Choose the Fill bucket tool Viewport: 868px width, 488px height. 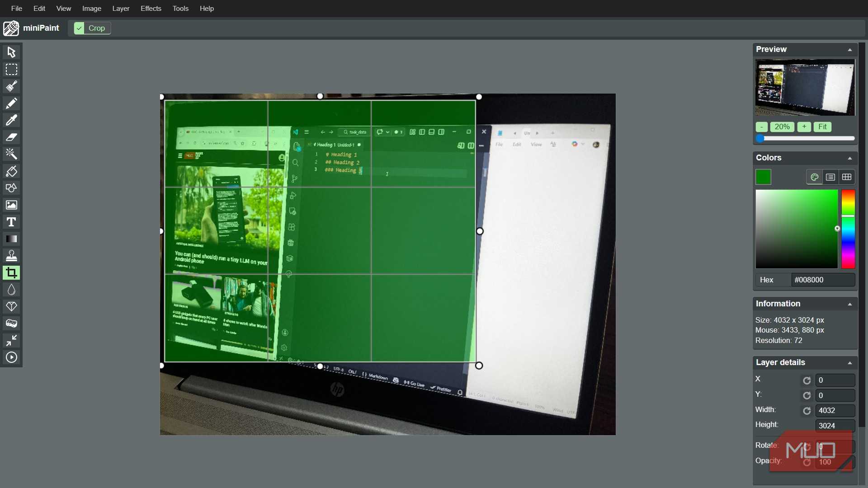pos(11,171)
